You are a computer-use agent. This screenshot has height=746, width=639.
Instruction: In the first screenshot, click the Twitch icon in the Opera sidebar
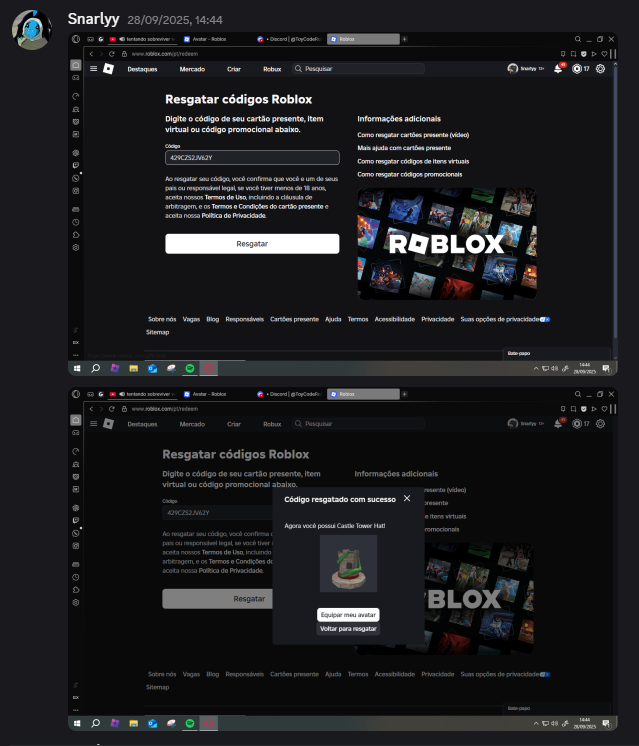(76, 166)
